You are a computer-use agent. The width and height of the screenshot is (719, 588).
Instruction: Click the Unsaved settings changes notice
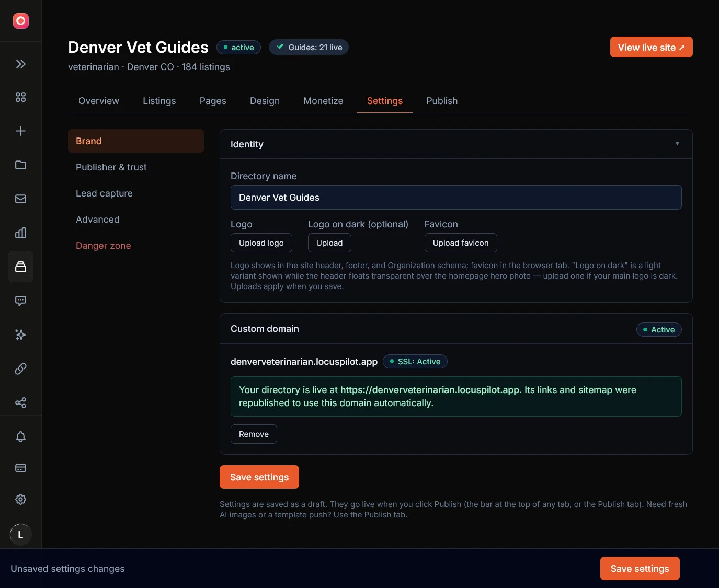pyautogui.click(x=67, y=569)
